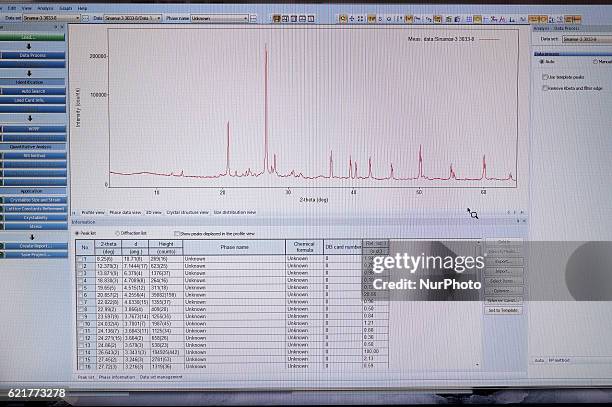Click the 2-theta column header

[108, 244]
